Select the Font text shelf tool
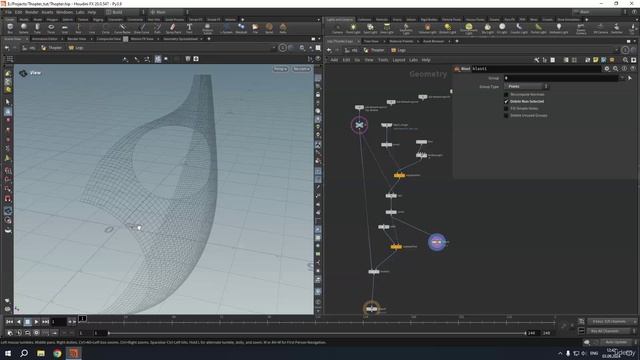 [x=189, y=28]
